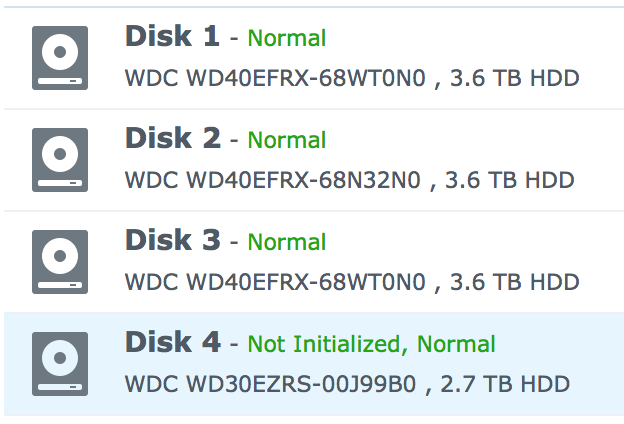Click the Disk 3 hard drive icon
This screenshot has height=424, width=624.
(60, 262)
